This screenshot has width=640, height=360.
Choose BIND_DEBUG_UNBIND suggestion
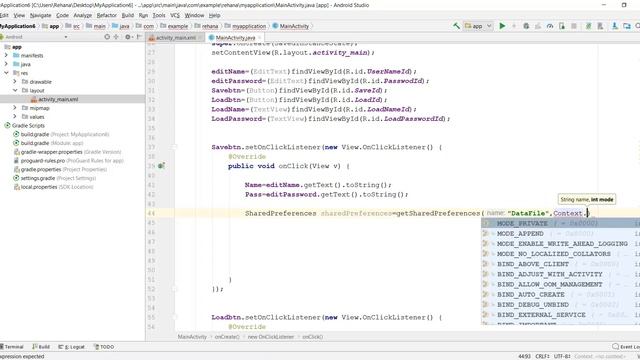[x=560, y=304]
